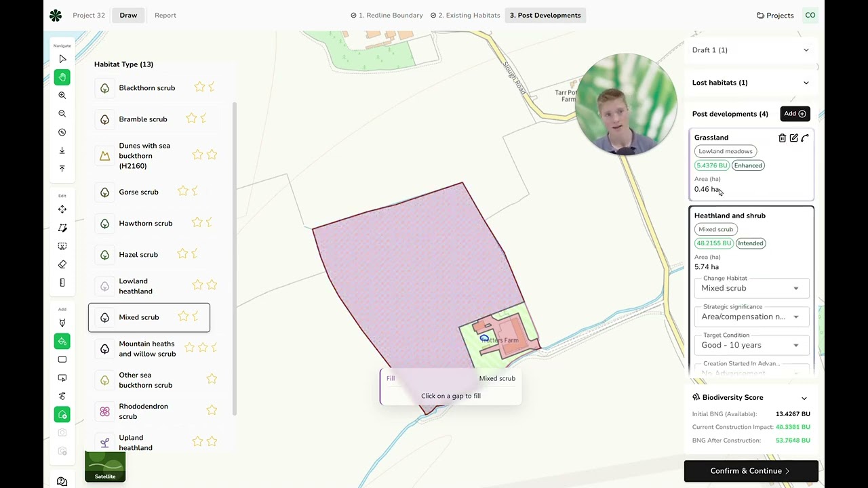Expand the Lost habitats (1) section
This screenshot has height=488, width=868.
tap(750, 83)
